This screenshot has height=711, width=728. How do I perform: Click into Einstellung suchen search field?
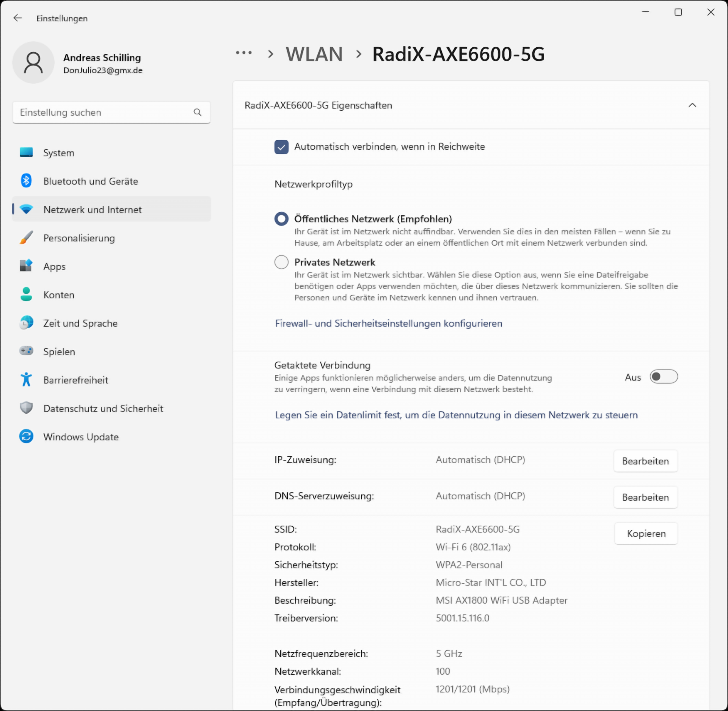pyautogui.click(x=111, y=112)
